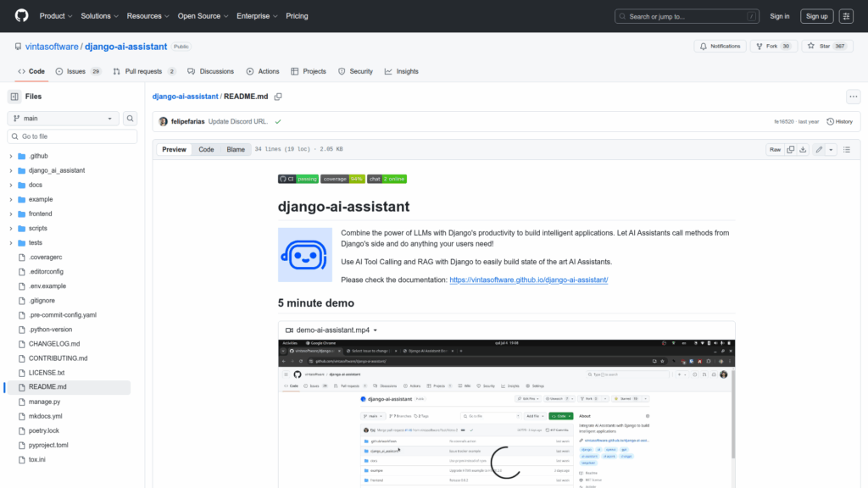Click the search magnifier beside branch selector
868x488 pixels.
[x=131, y=119]
